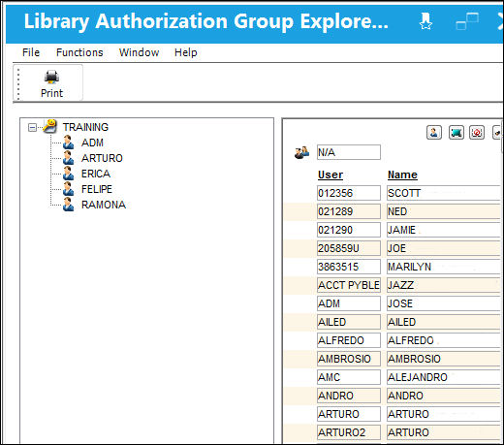Click name cell AILED
The height and width of the screenshot is (445, 504).
pyautogui.click(x=444, y=322)
